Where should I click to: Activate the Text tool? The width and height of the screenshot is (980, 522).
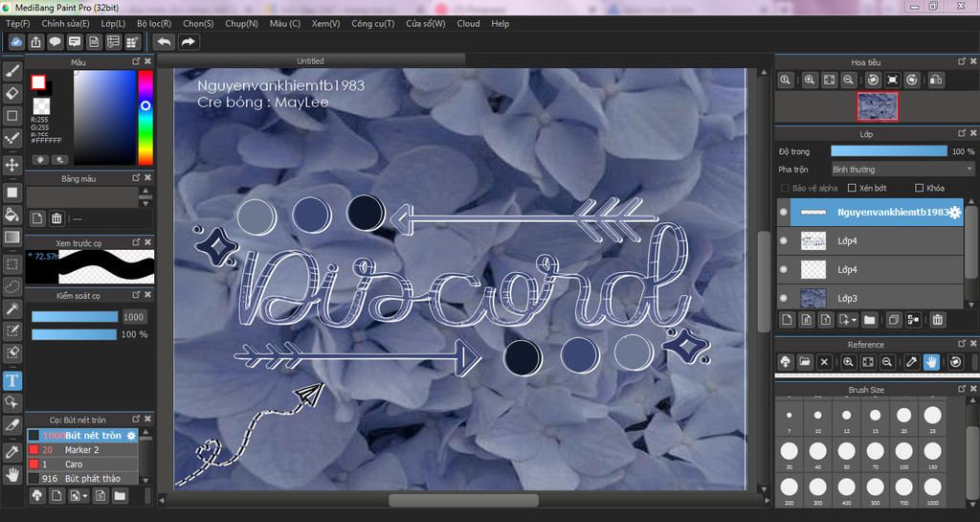(x=11, y=380)
